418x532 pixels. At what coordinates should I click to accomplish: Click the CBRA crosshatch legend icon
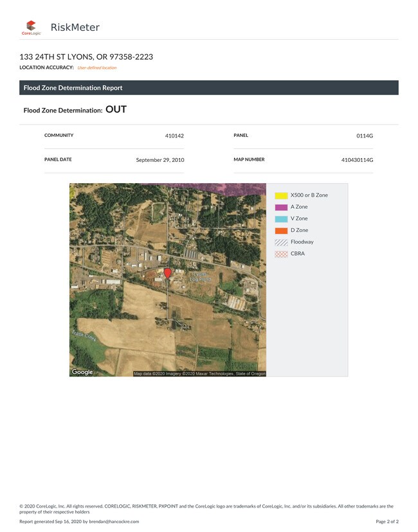coord(281,254)
